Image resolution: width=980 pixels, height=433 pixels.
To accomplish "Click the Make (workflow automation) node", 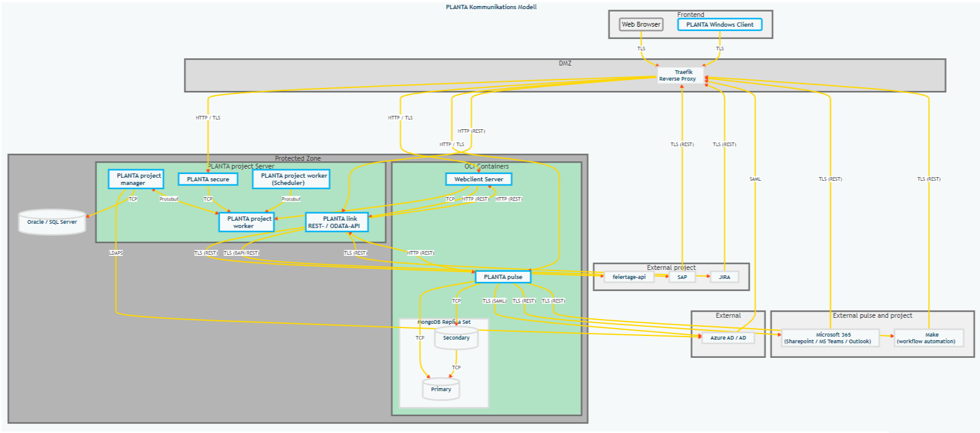I will click(928, 338).
